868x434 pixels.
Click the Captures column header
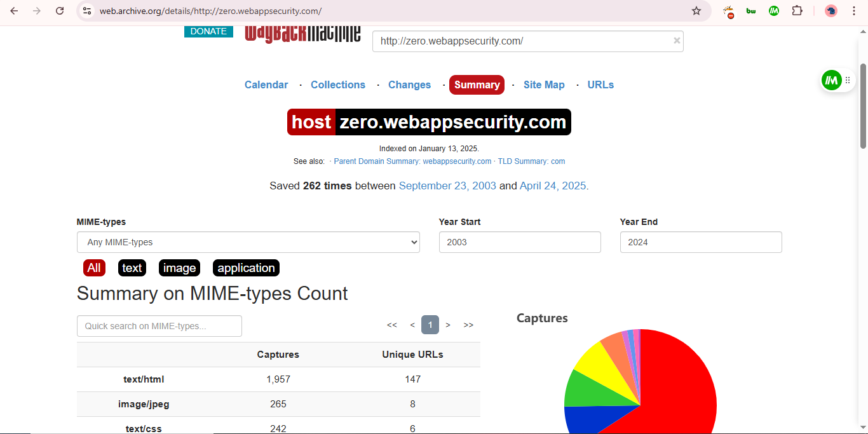(x=278, y=355)
